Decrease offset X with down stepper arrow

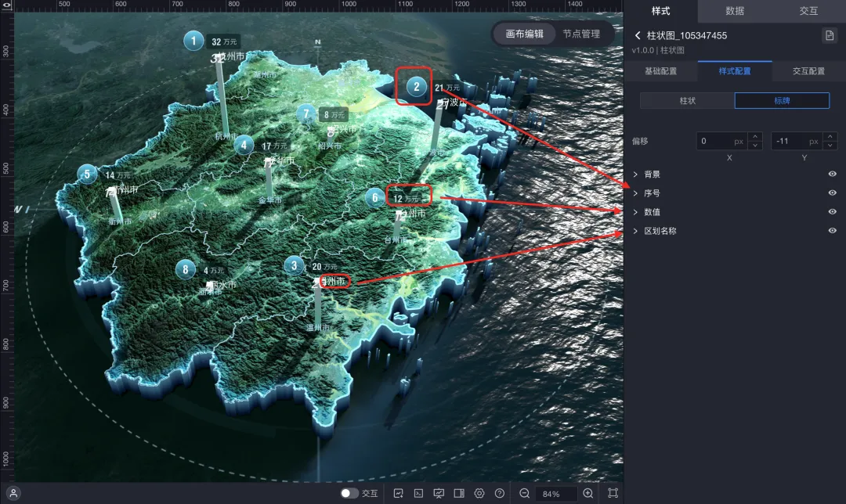pos(755,146)
